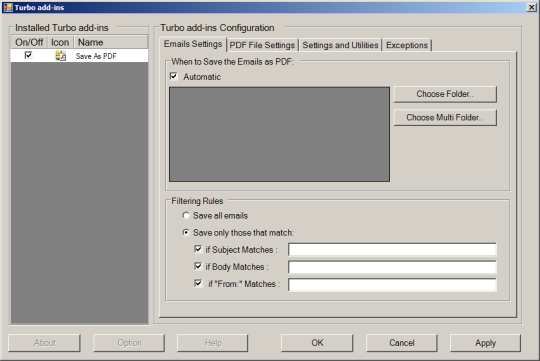
Task: Toggle the if Body Matches checkbox
Action: pos(198,266)
